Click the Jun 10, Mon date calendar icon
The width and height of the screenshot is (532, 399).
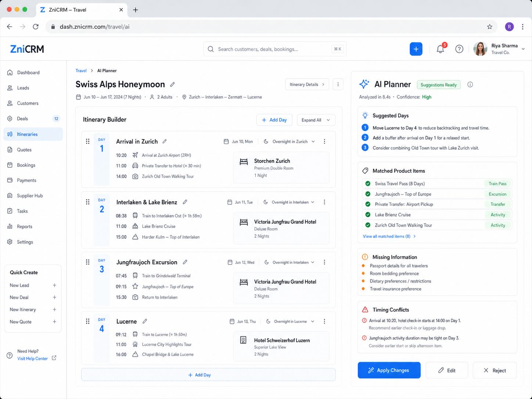point(226,141)
